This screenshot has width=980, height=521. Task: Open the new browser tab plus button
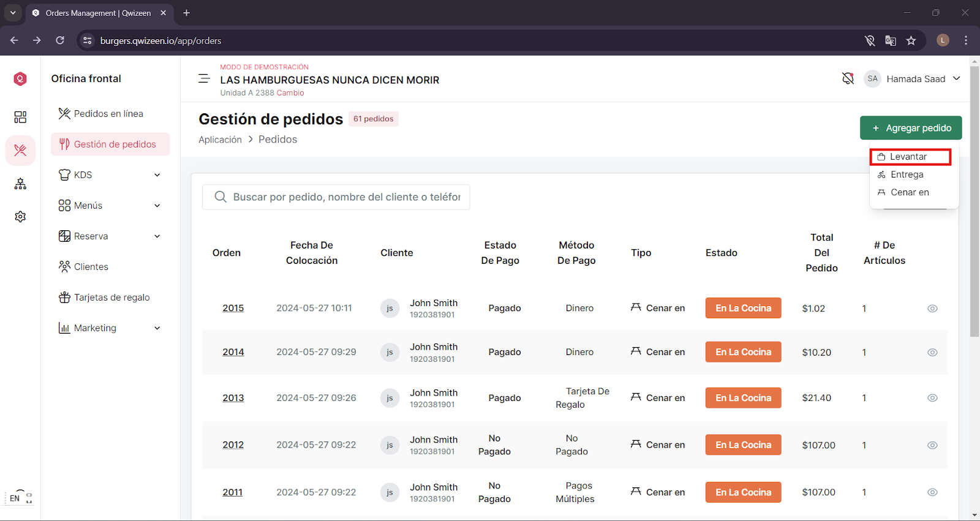(187, 13)
